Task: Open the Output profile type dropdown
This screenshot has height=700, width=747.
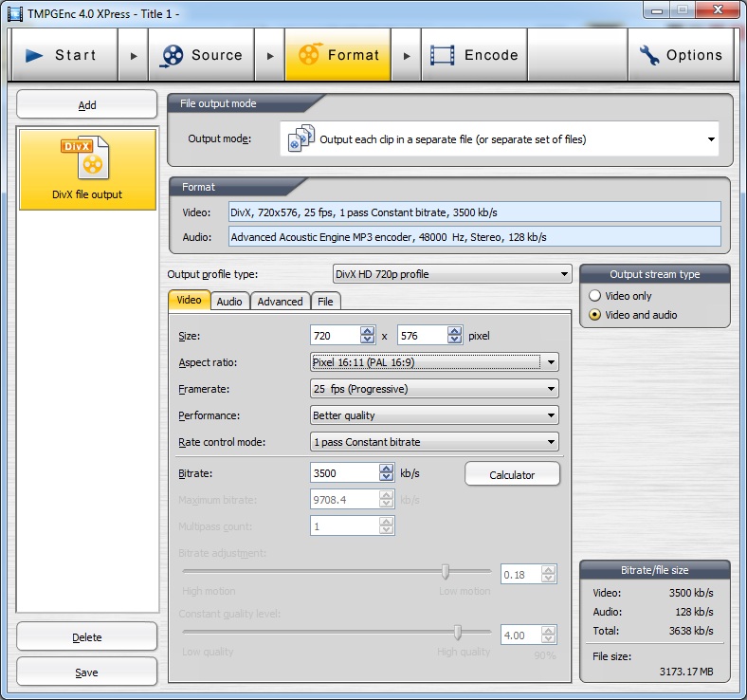Action: (x=451, y=274)
